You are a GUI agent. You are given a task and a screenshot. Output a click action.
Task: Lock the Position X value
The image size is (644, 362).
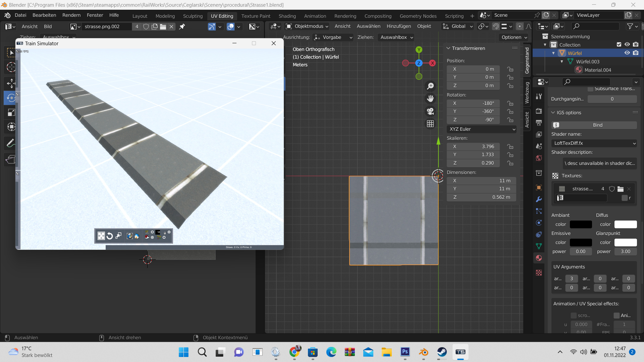510,69
